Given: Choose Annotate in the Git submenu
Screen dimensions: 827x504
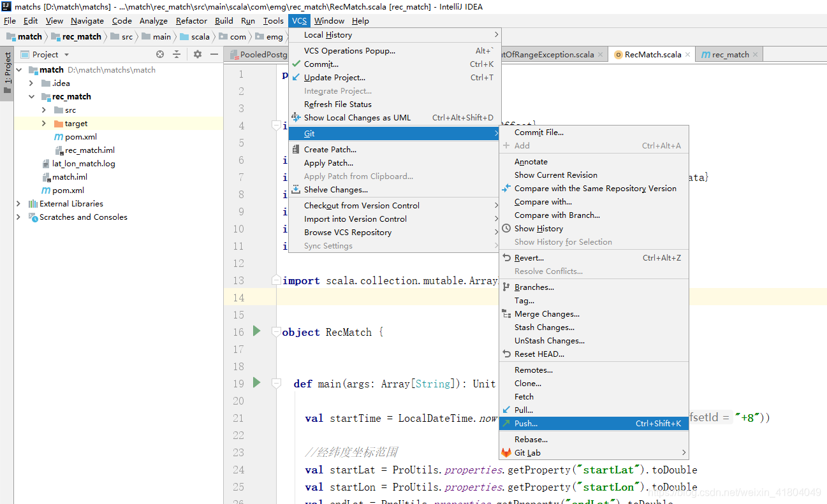Looking at the screenshot, I should point(594,161).
